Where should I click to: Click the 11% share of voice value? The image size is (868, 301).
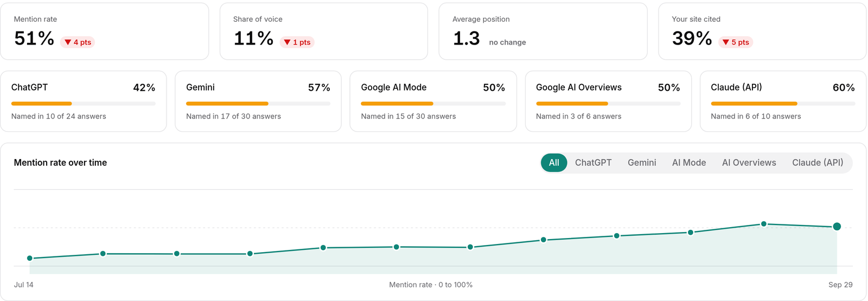click(253, 38)
